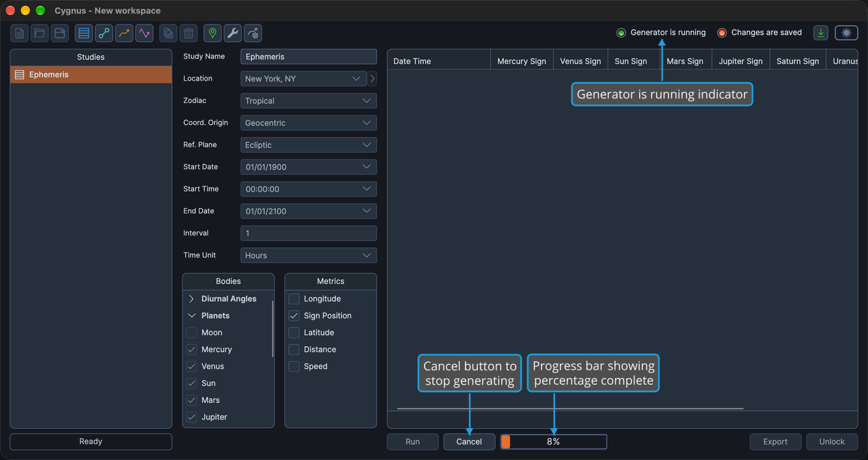This screenshot has width=868, height=460.
Task: Click the Mars Sign column header
Action: point(685,61)
